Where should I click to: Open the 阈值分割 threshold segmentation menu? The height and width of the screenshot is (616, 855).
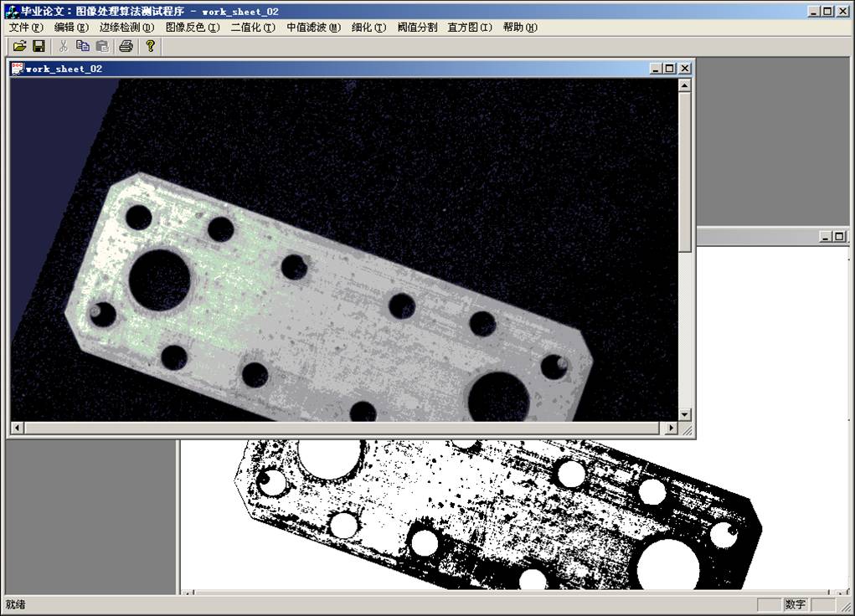pos(417,28)
